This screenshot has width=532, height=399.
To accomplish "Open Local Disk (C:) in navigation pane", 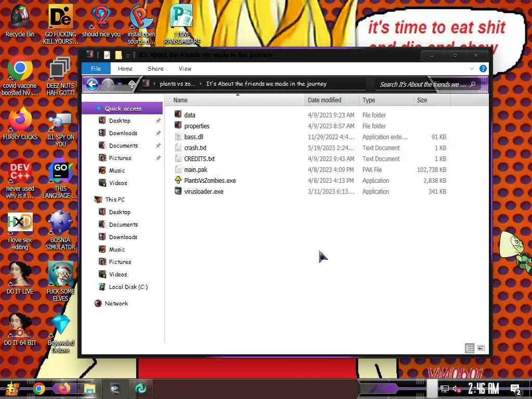I will tap(128, 287).
